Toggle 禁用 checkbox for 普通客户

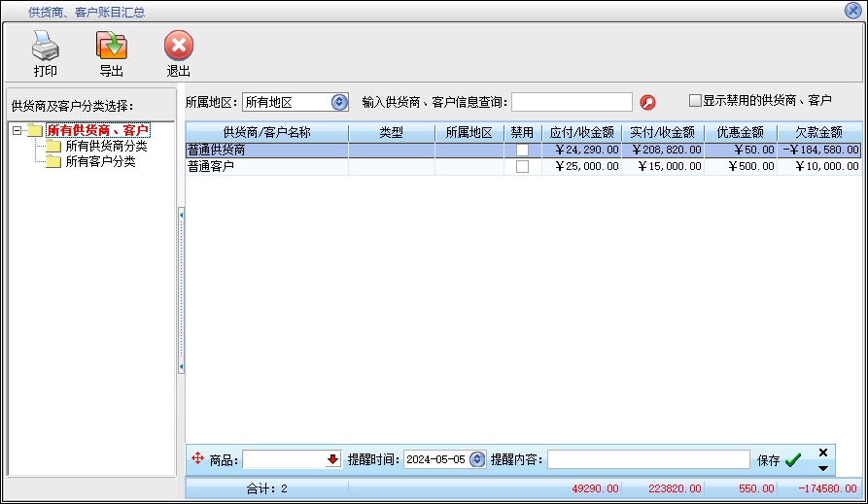522,166
